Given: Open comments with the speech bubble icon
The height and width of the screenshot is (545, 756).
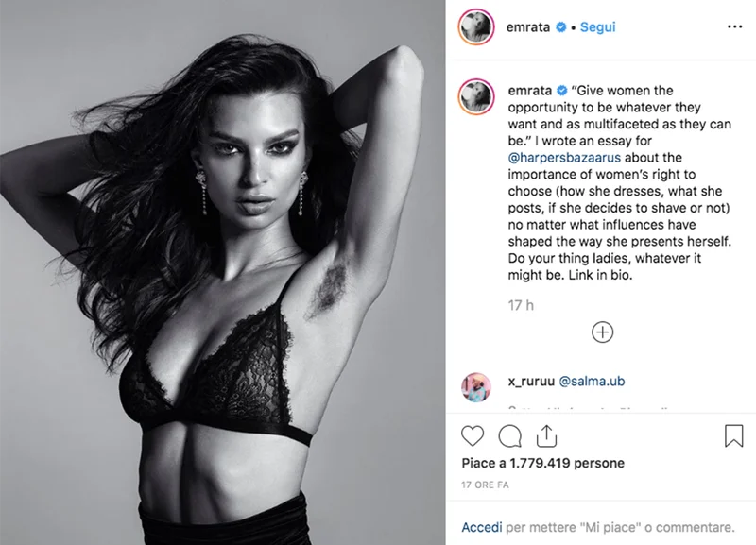Looking at the screenshot, I should point(509,436).
